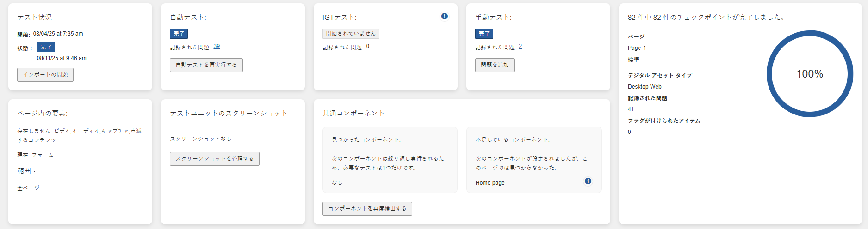Click the 開始されていません status badge
Screen dimensions: 868x229
point(351,34)
